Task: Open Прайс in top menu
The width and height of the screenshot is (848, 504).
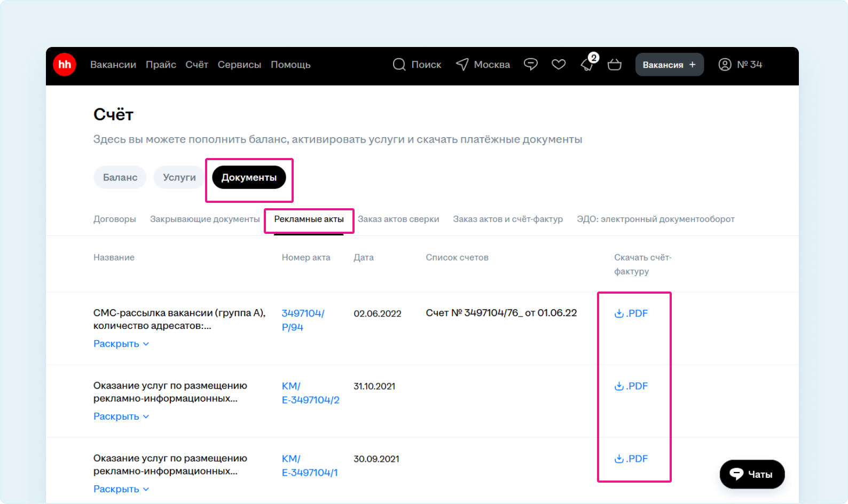Action: coord(161,65)
